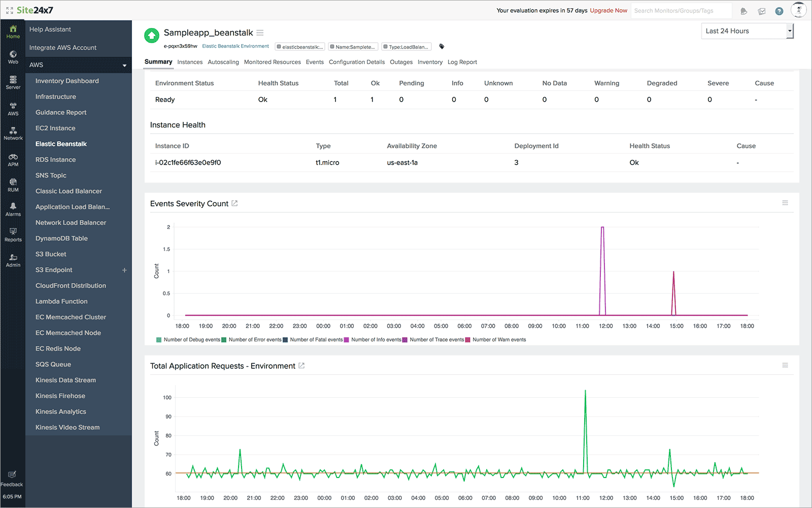Click the notification bell icon
The width and height of the screenshot is (812, 508).
tap(743, 11)
